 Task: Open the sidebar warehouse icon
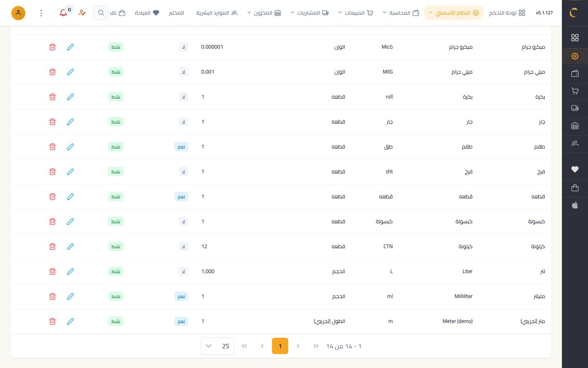[575, 126]
